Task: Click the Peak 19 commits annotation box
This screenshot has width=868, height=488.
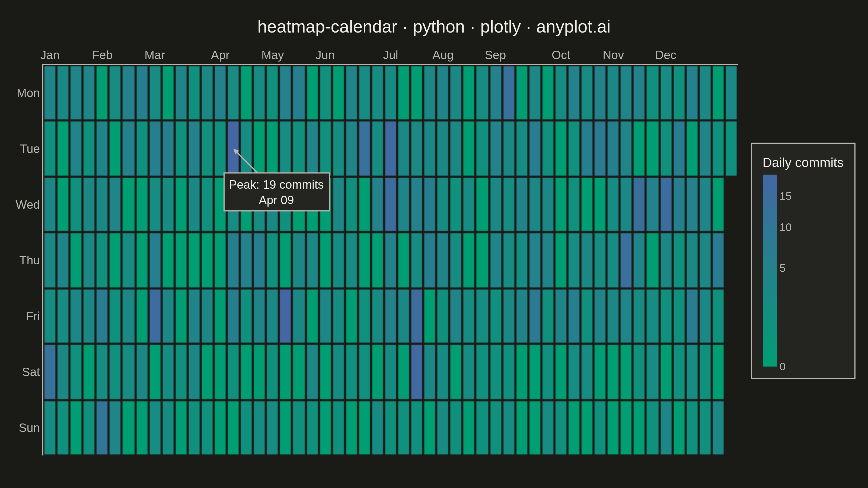Action: click(276, 192)
